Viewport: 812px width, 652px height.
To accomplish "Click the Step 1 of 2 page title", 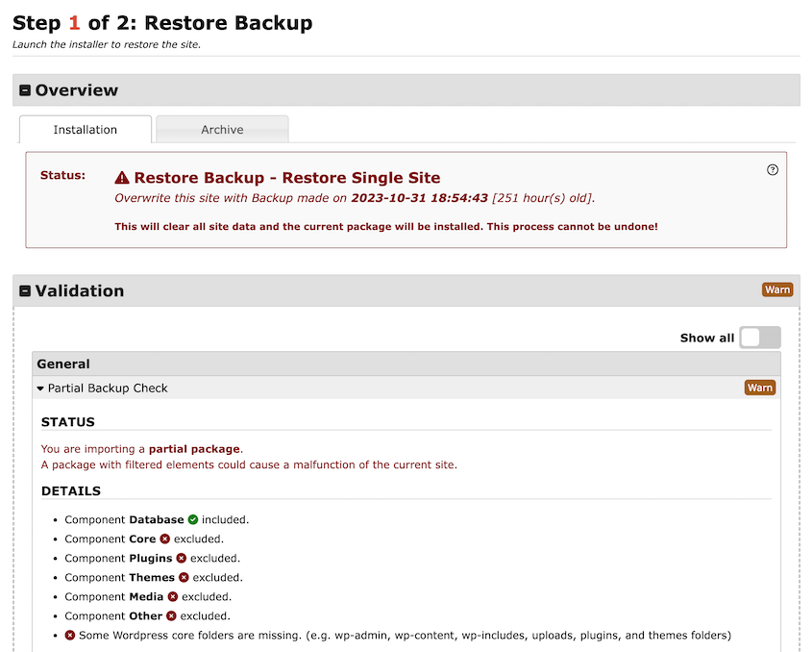I will point(162,23).
